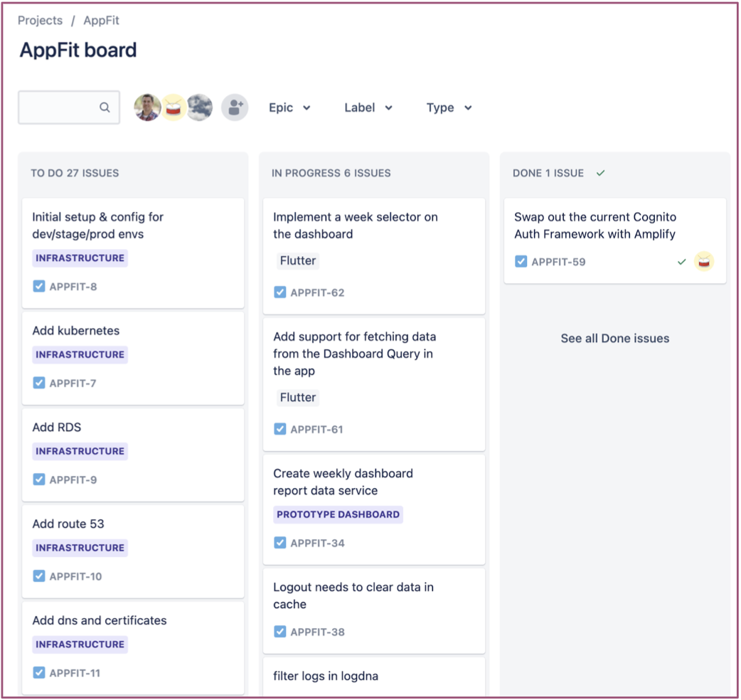Toggle the third avatar assignee filter
The width and height of the screenshot is (741, 700).
pos(200,107)
